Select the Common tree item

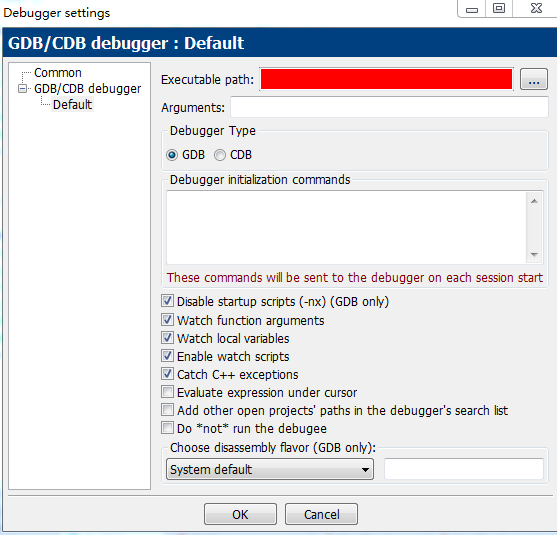[58, 72]
